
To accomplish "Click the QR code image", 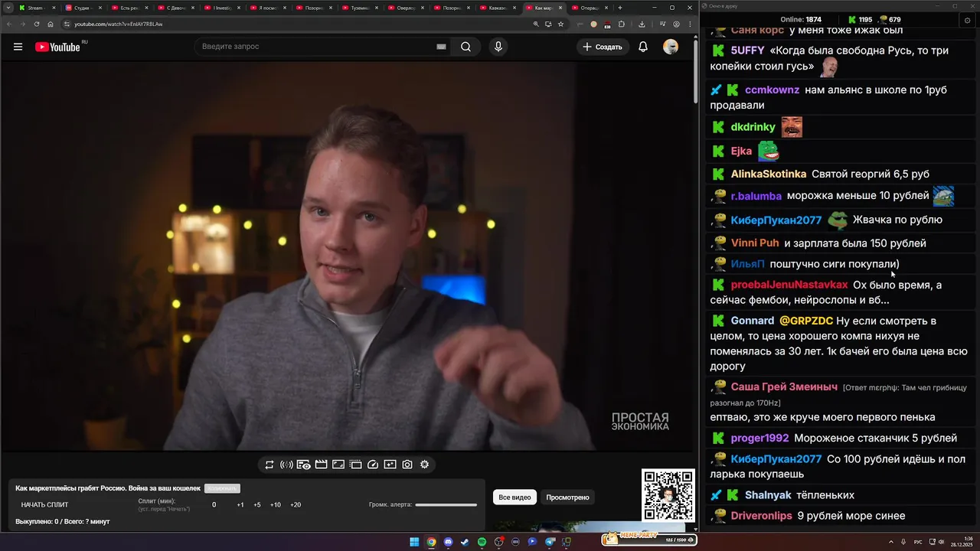I will pos(668,496).
